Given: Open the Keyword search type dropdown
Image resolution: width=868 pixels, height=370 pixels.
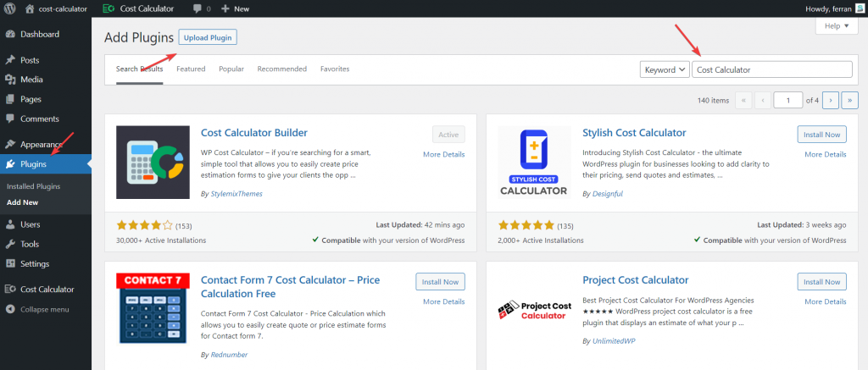Looking at the screenshot, I should 665,69.
